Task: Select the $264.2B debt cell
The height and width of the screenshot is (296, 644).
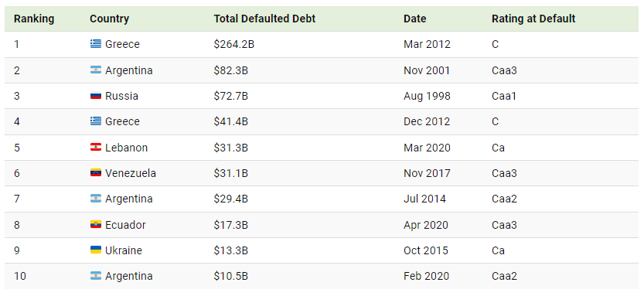Action: click(x=234, y=44)
